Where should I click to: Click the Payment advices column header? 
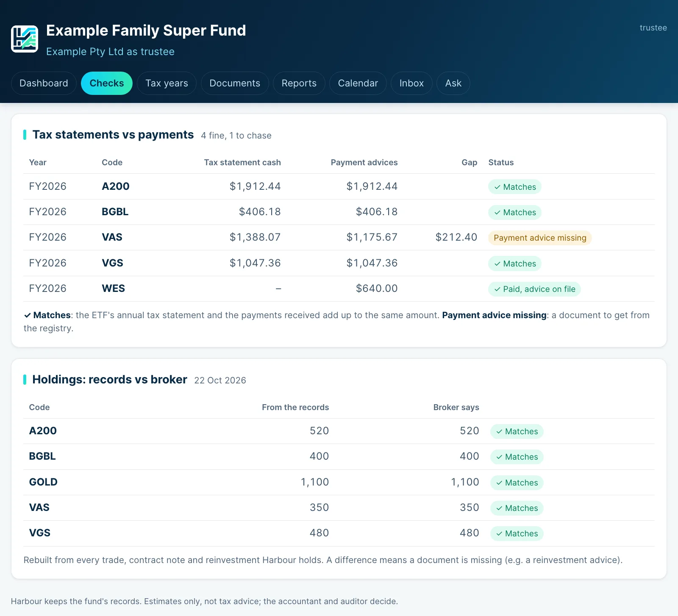click(364, 163)
